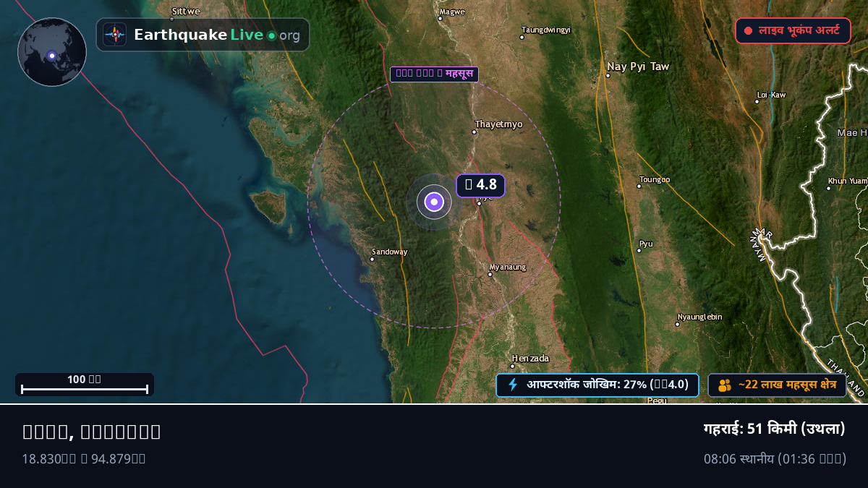
Task: Click the green live dot in the logo
Action: pyautogui.click(x=271, y=35)
